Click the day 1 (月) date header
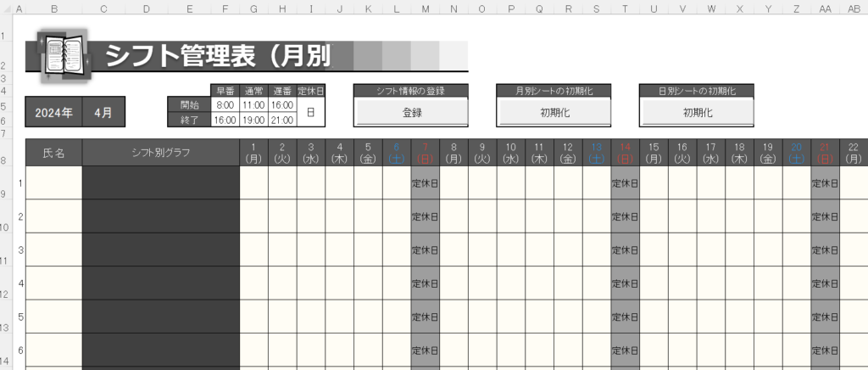The image size is (868, 370). 253,153
